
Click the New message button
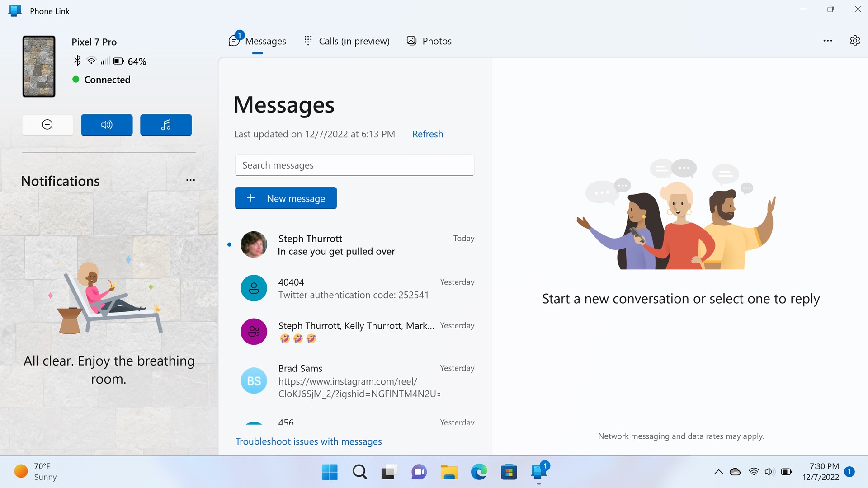[286, 198]
